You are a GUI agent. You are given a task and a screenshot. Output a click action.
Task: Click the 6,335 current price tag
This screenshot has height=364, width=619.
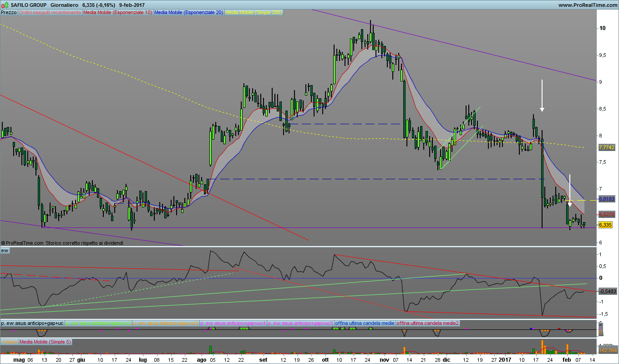pyautogui.click(x=605, y=225)
